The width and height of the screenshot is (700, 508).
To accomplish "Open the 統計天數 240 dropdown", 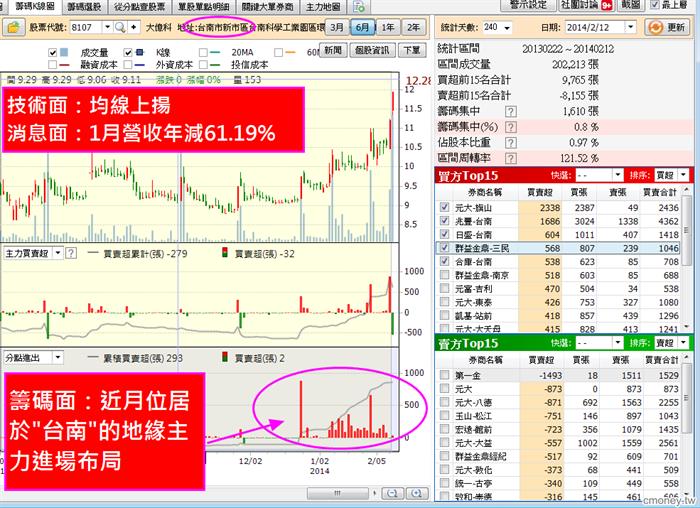I will click(507, 28).
